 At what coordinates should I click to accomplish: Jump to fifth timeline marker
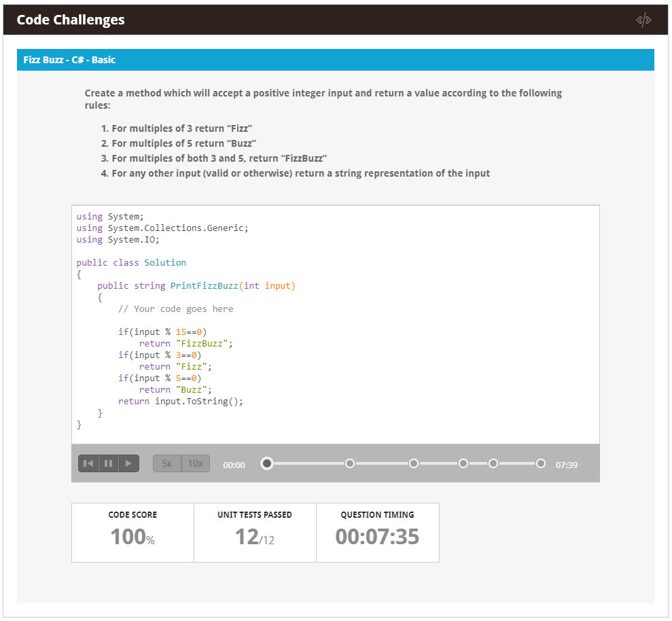click(x=493, y=463)
